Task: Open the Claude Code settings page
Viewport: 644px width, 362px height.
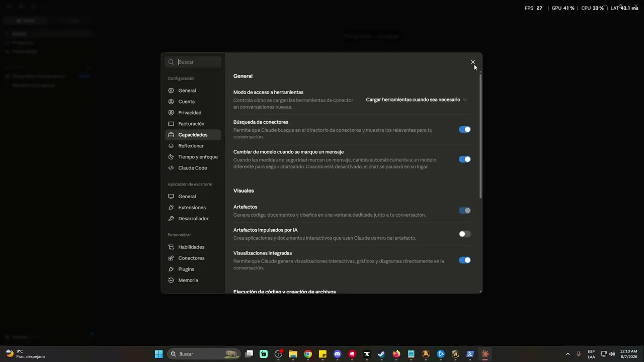Action: (193, 168)
